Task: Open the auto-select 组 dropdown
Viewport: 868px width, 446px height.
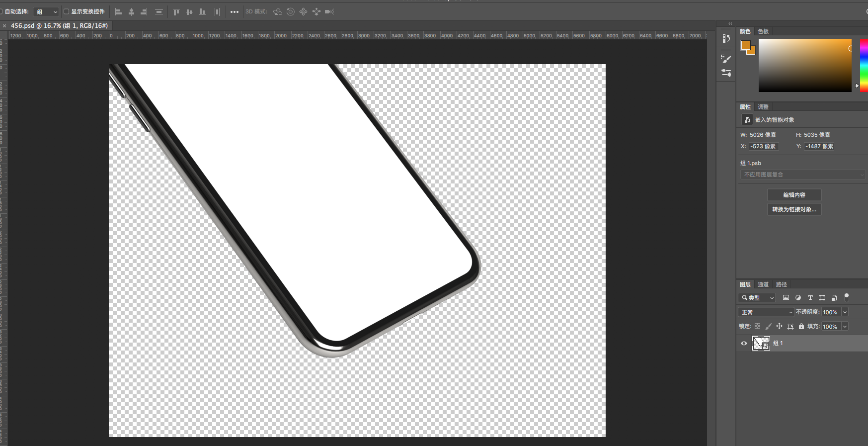Action: point(47,12)
